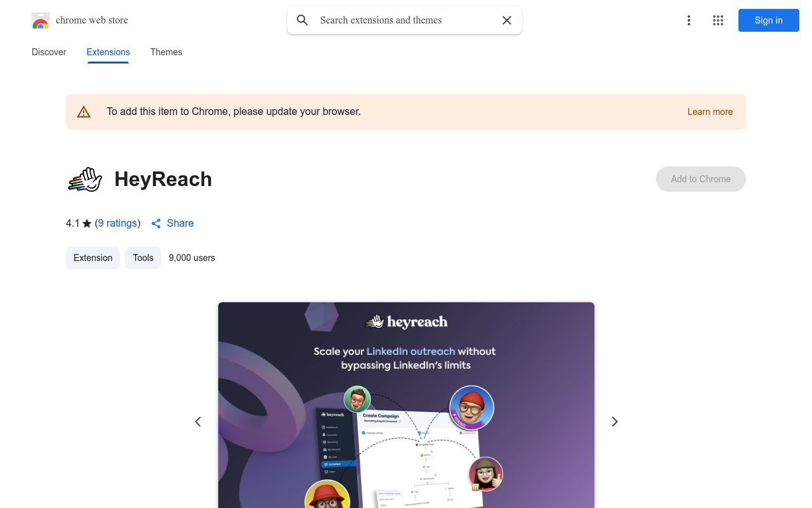Image resolution: width=812 pixels, height=508 pixels.
Task: Click the search magnifier icon
Action: [x=303, y=20]
